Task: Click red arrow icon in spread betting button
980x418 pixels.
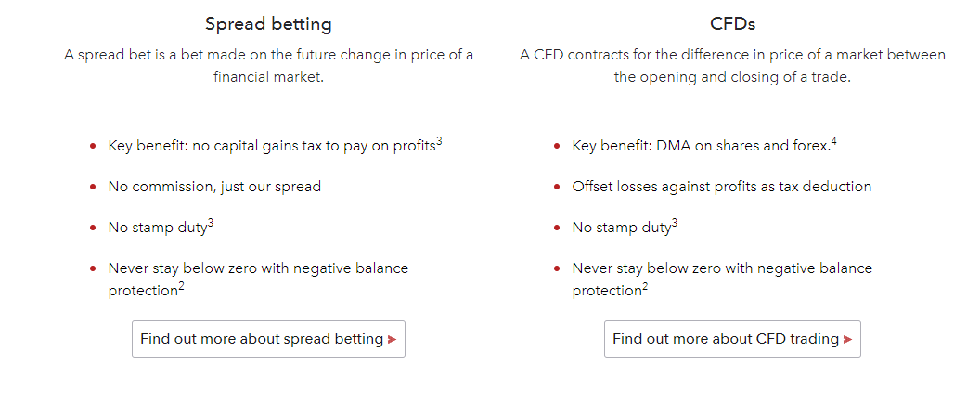Action: click(x=392, y=340)
